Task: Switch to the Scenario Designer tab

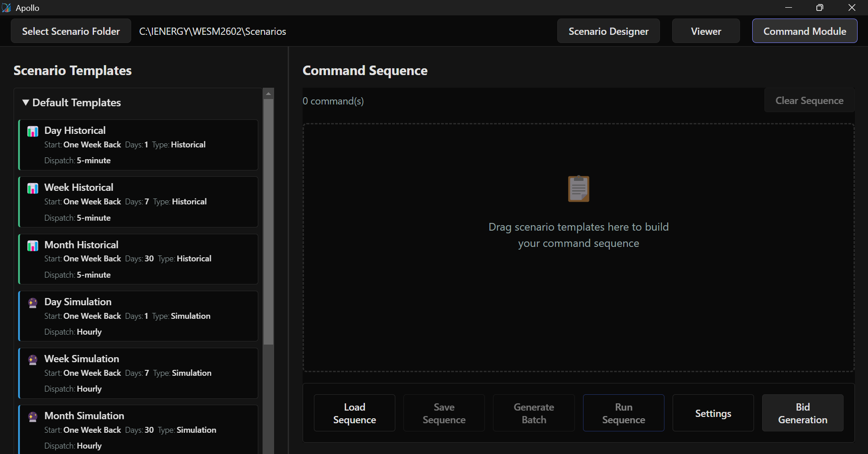Action: coord(608,31)
